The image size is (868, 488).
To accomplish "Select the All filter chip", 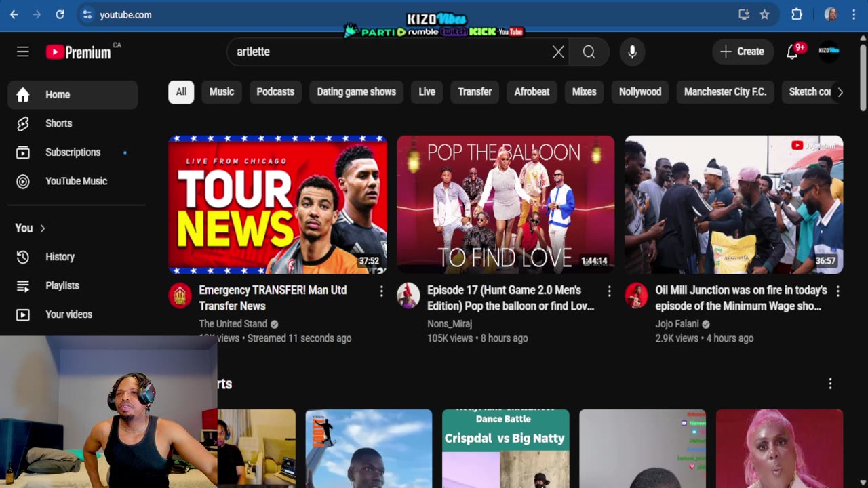I will (x=181, y=92).
